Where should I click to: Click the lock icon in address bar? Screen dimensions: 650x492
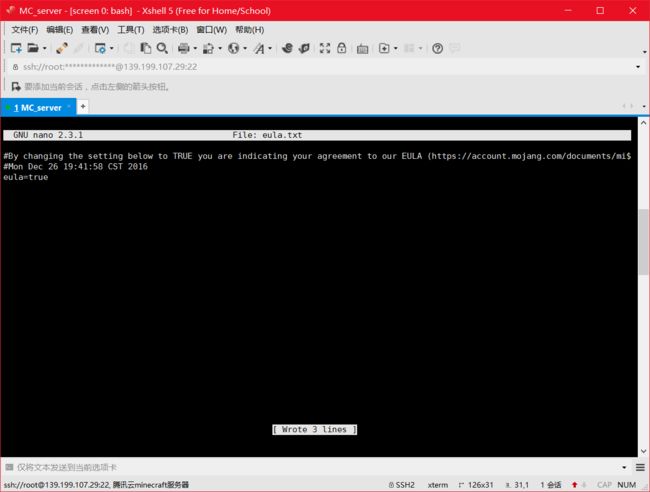pyautogui.click(x=15, y=67)
